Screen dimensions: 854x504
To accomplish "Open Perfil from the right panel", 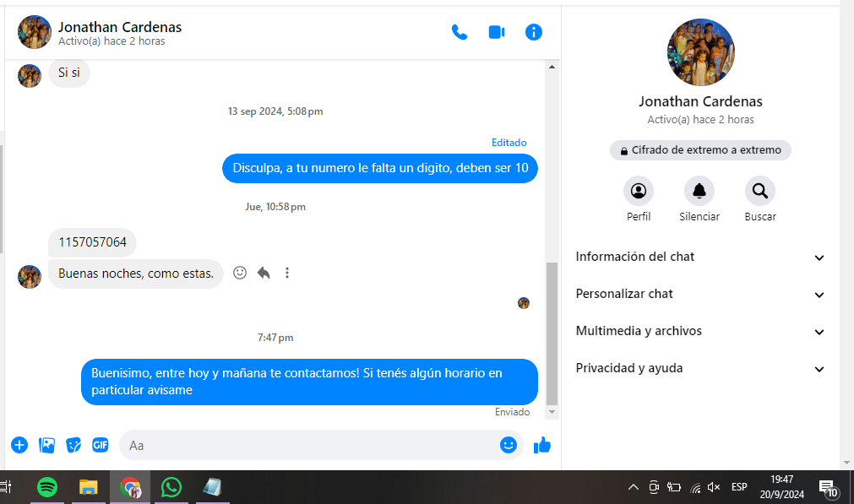I will (639, 192).
